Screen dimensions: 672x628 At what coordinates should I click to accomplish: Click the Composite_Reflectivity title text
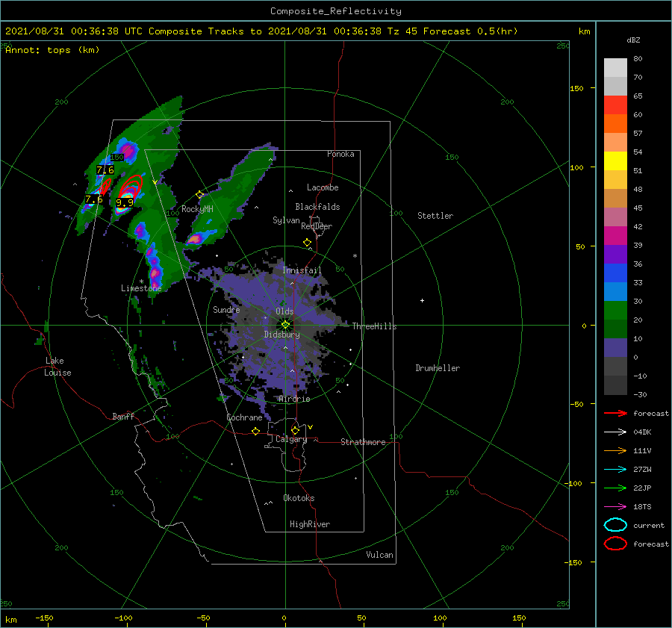click(336, 11)
